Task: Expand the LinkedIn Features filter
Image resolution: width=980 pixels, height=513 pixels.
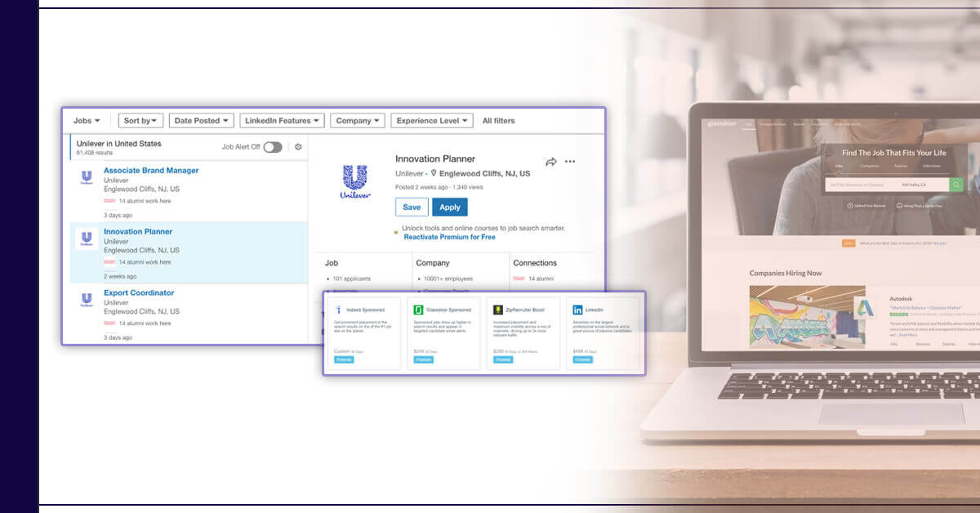Action: tap(283, 121)
